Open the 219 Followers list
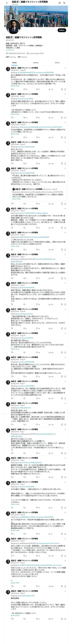 [22, 57]
